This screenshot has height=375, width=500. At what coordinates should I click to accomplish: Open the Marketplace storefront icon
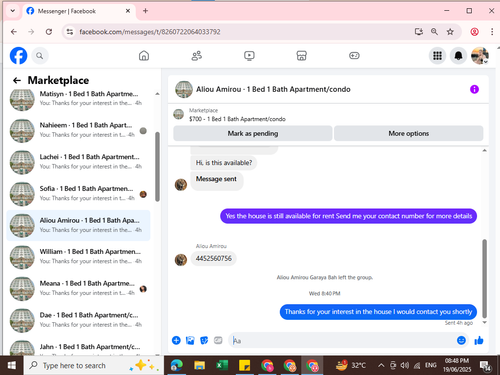click(x=301, y=56)
